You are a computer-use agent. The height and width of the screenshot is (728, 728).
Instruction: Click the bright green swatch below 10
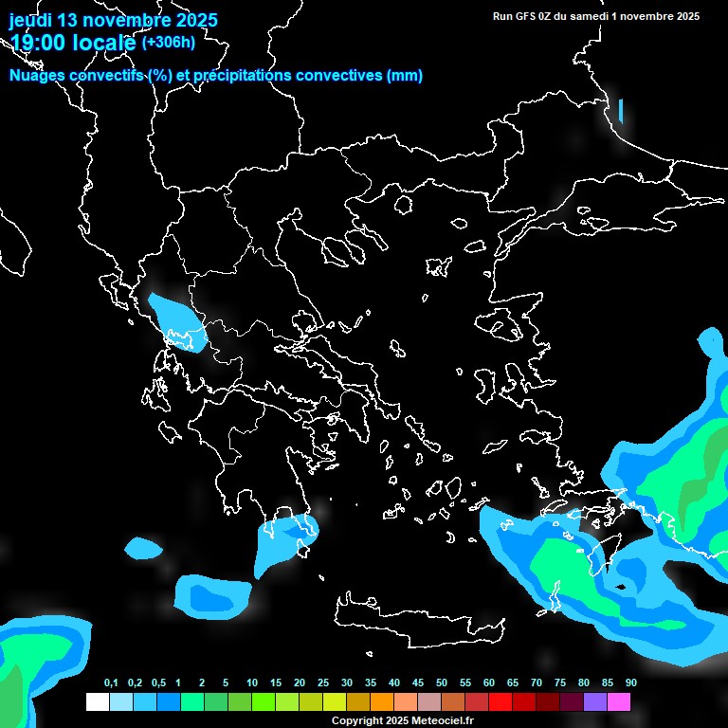click(x=263, y=701)
